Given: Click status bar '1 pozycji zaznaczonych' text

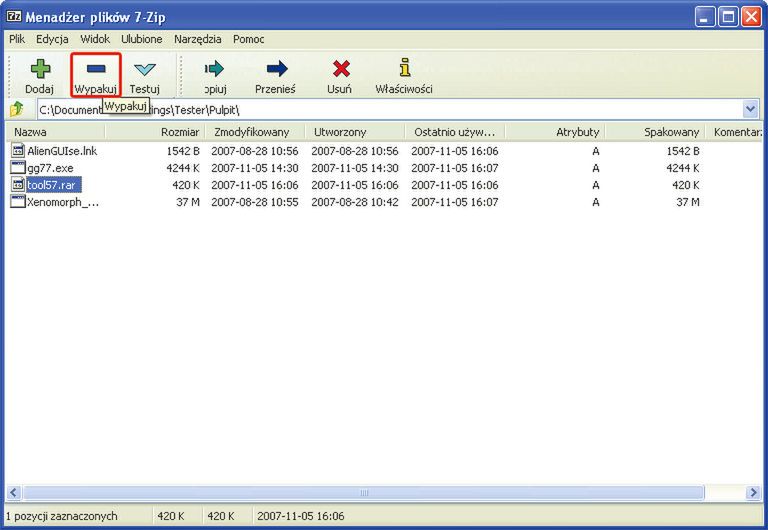Looking at the screenshot, I should click(62, 516).
